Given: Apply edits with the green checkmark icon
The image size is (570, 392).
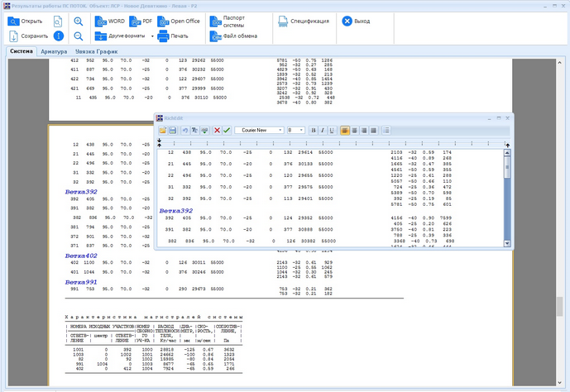Looking at the screenshot, I should point(227,130).
